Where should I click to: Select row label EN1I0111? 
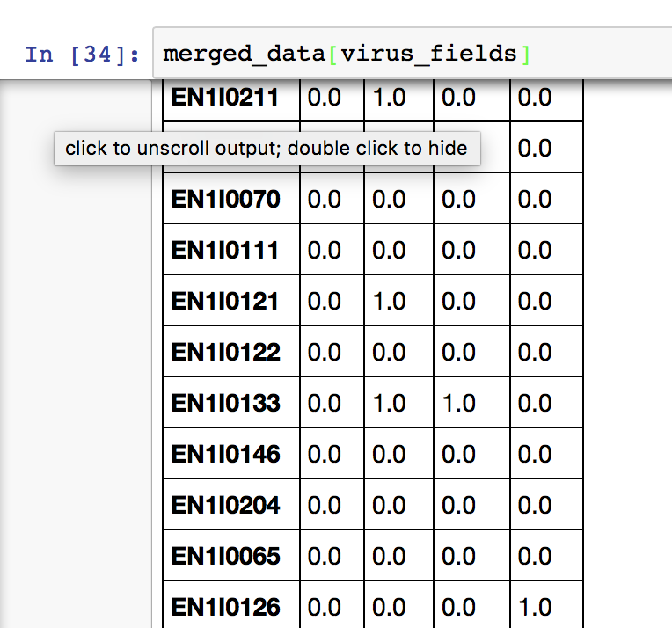click(x=225, y=250)
